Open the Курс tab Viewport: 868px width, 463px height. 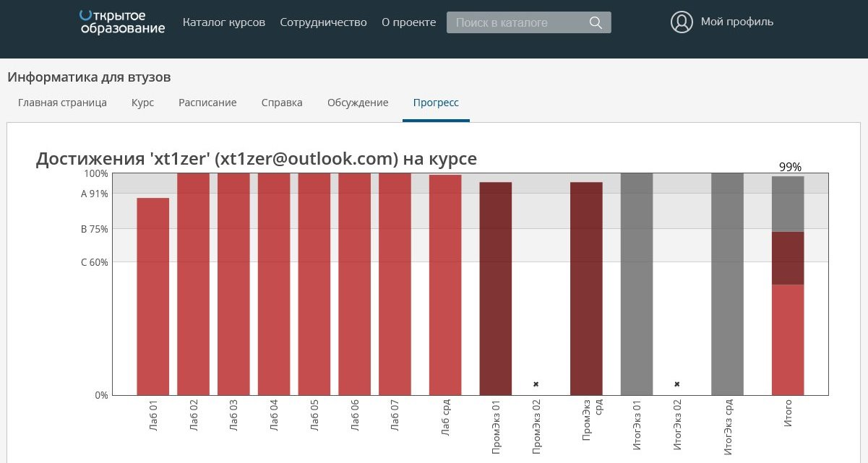click(x=142, y=103)
